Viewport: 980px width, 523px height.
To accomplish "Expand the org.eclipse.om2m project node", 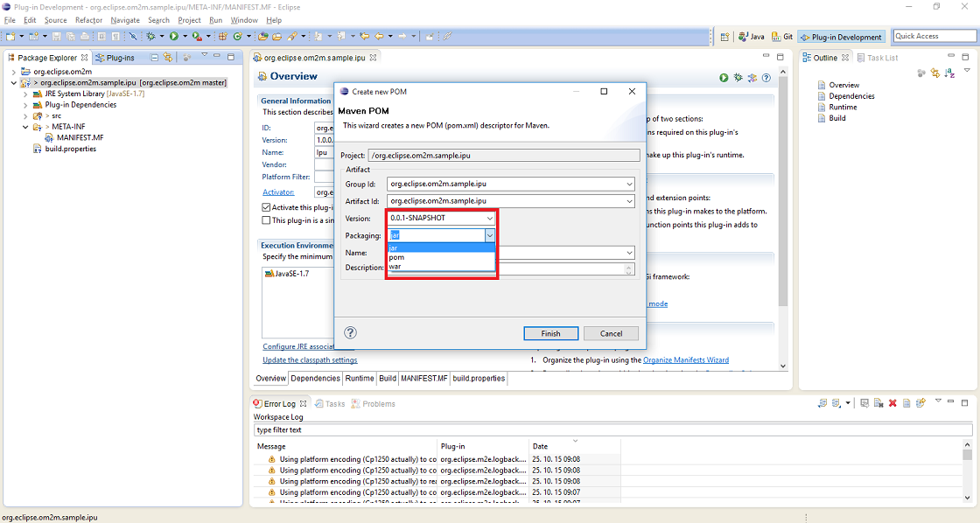I will (14, 71).
